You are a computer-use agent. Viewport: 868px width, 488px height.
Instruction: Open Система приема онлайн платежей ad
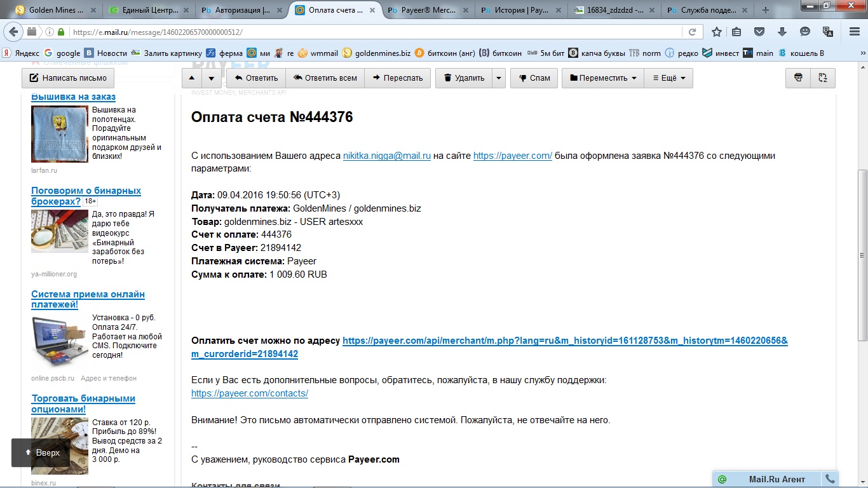click(88, 299)
